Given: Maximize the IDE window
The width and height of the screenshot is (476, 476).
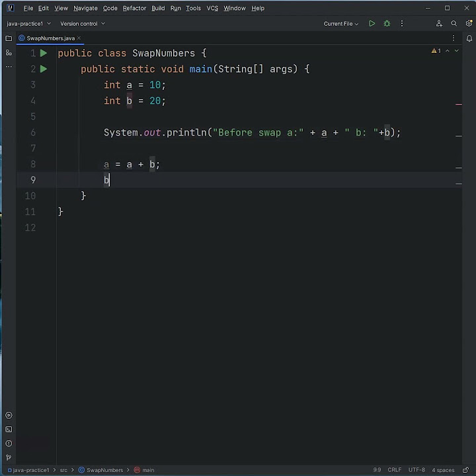Looking at the screenshot, I should click(447, 8).
